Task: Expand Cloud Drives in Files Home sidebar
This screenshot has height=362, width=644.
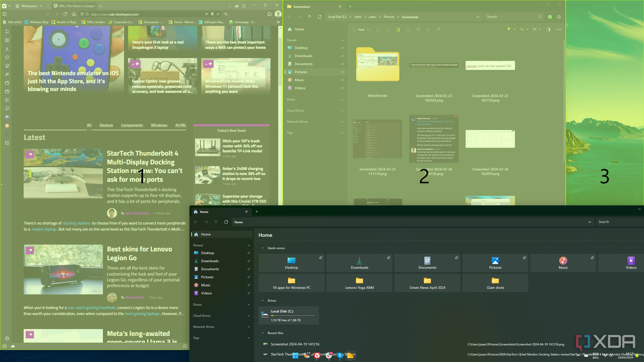Action: click(249, 316)
